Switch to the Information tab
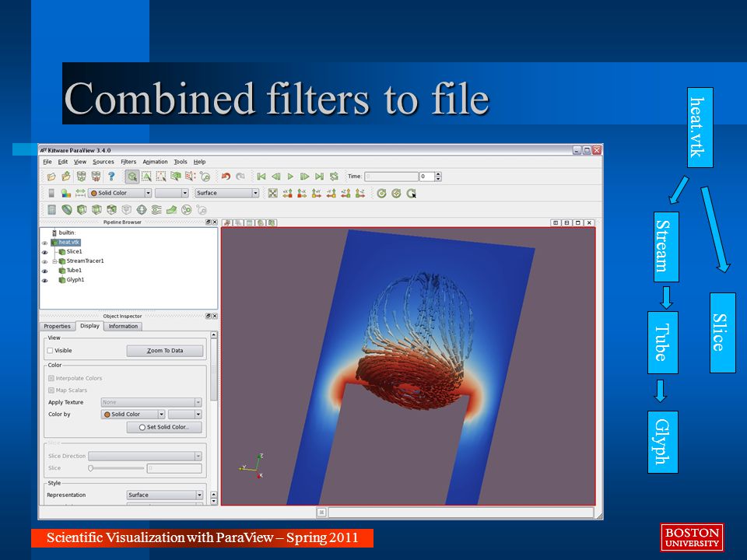This screenshot has height=560, width=747. pyautogui.click(x=123, y=327)
